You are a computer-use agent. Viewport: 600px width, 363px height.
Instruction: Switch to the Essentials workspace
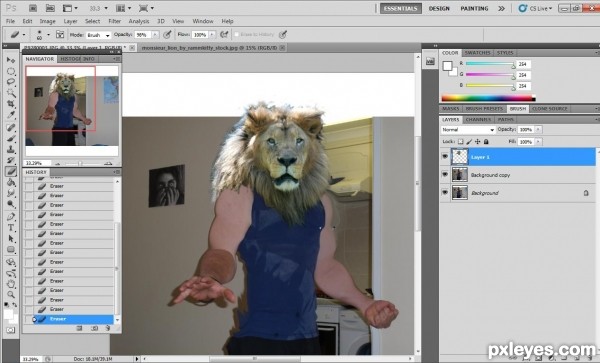pos(401,8)
